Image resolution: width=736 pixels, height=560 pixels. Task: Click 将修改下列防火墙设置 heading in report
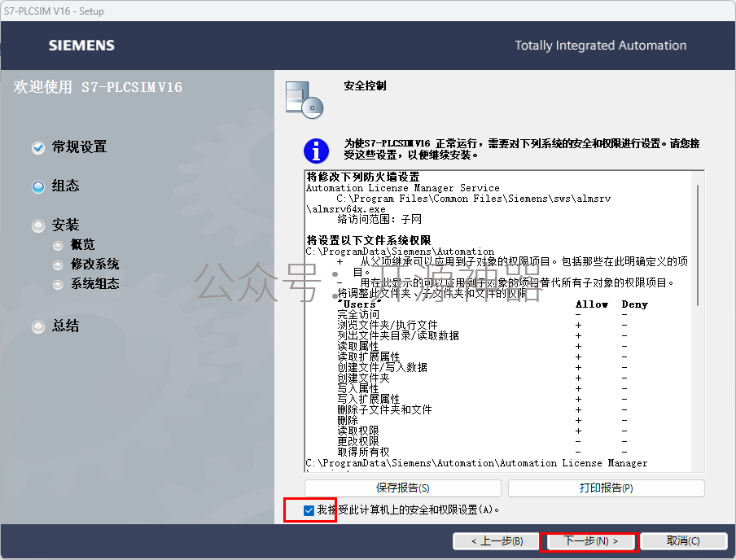click(x=363, y=177)
